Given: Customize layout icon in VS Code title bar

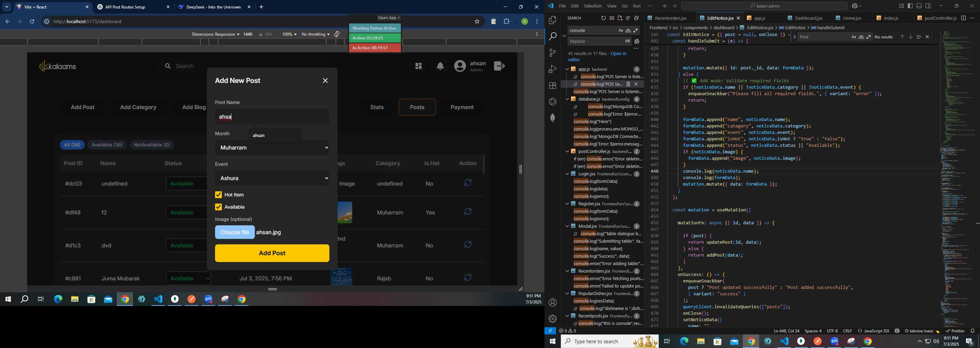Looking at the screenshot, I should point(901,6).
